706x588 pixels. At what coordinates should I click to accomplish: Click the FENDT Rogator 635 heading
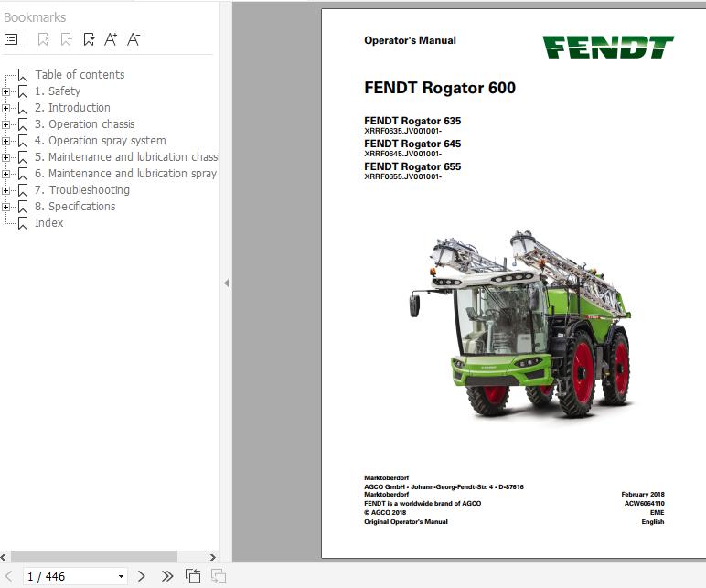[x=412, y=121]
